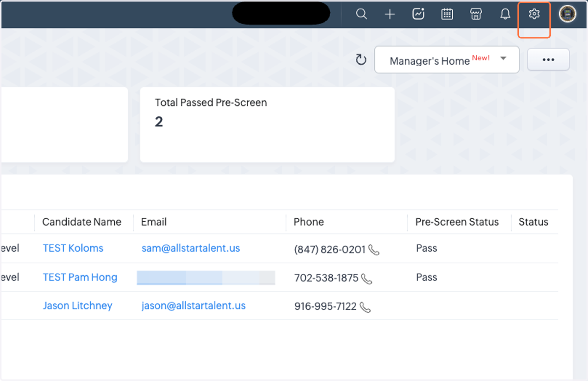Screen dimensions: 588x381
Task: Click the Status column header
Action: tap(534, 222)
